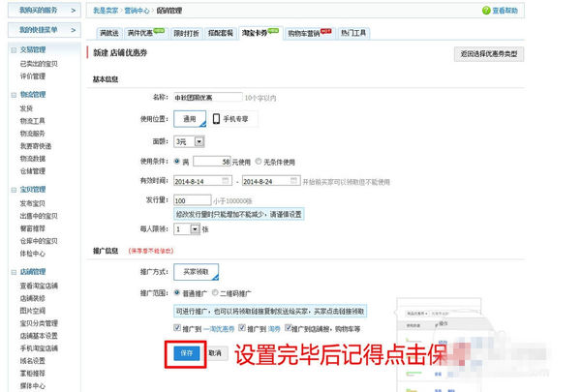Collapse the 宝贝管理 sidebar section icon

coord(11,191)
